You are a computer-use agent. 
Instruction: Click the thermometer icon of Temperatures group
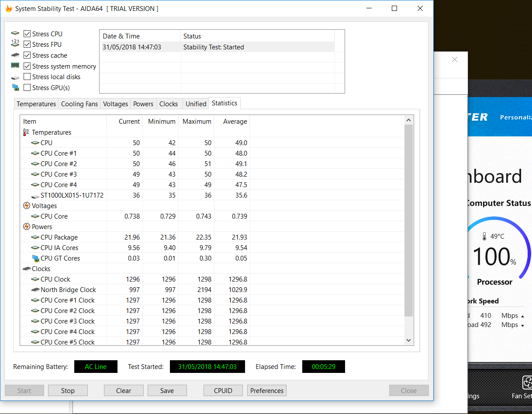click(x=26, y=132)
